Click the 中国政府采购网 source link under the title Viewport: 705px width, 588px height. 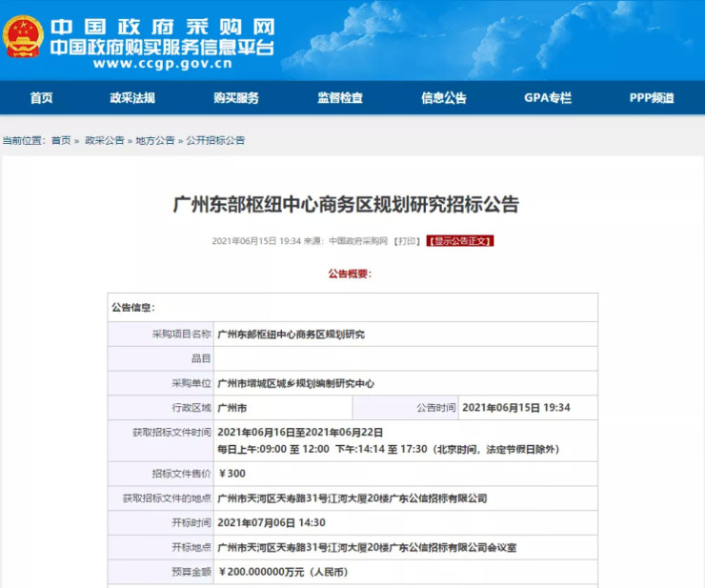[x=358, y=241]
